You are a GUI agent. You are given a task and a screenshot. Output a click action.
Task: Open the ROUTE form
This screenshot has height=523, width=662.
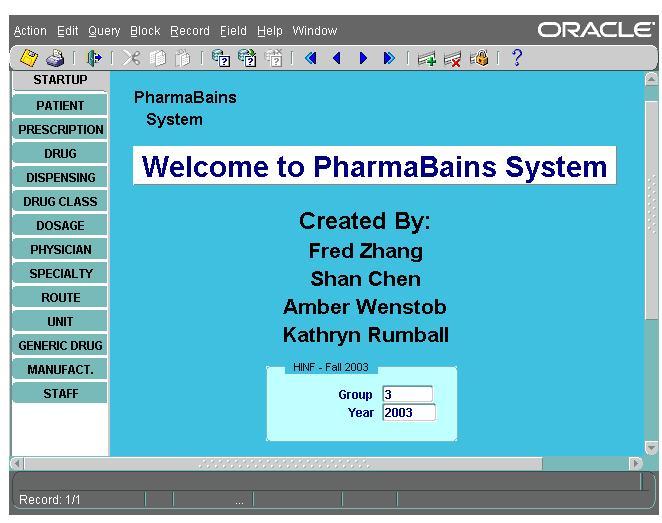(x=60, y=298)
